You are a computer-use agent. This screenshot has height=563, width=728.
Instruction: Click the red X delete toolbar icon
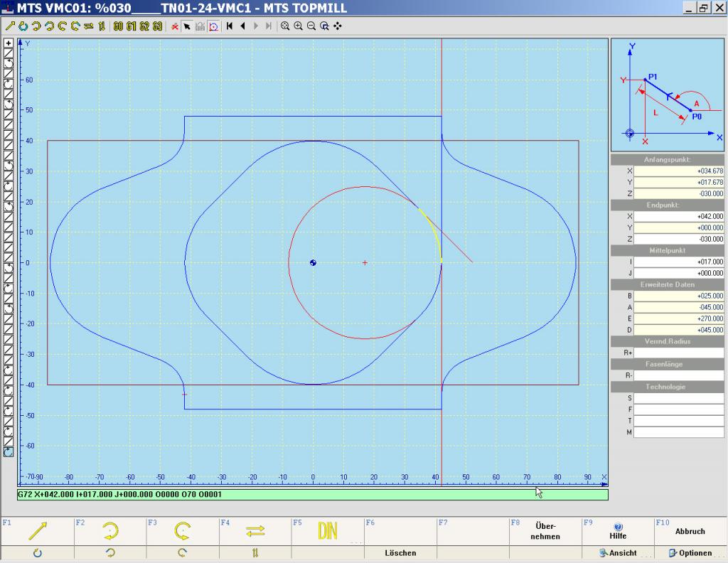click(175, 26)
